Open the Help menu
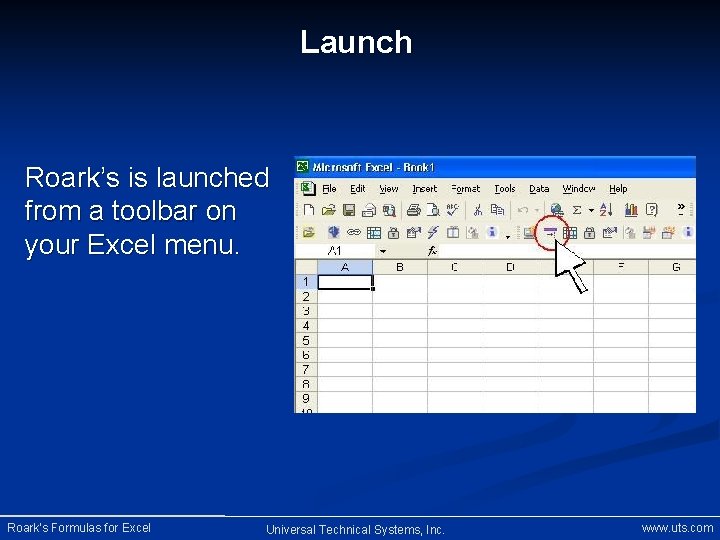This screenshot has height=540, width=720. click(x=618, y=189)
